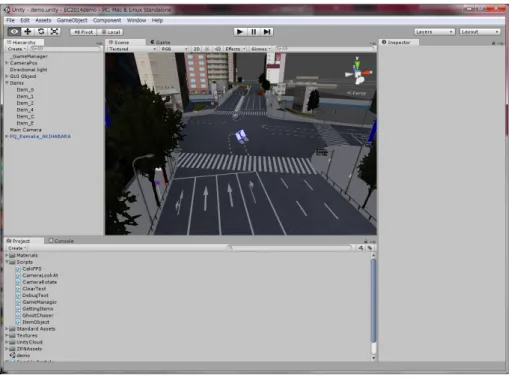
Task: Select the Scale tool
Action: coord(54,32)
